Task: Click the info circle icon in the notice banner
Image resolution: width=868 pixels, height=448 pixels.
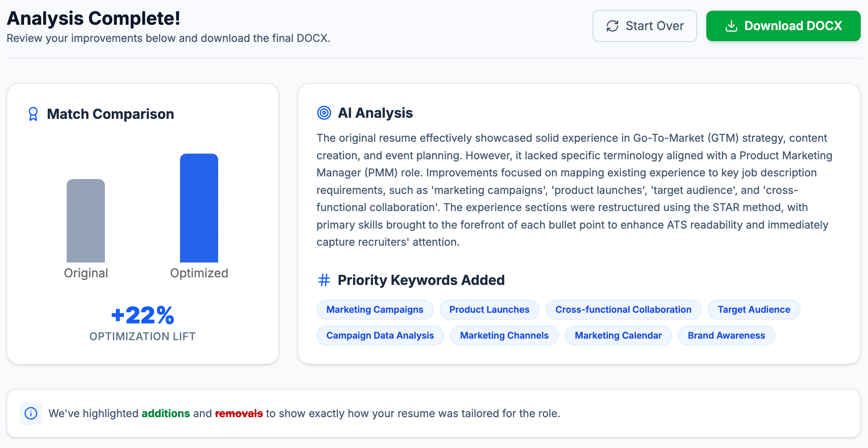Action: (31, 413)
